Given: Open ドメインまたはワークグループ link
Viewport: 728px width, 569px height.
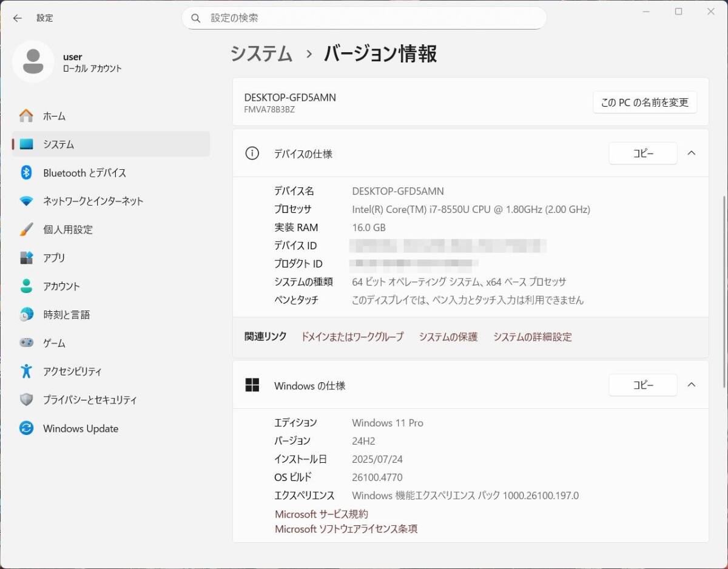Looking at the screenshot, I should tap(352, 337).
